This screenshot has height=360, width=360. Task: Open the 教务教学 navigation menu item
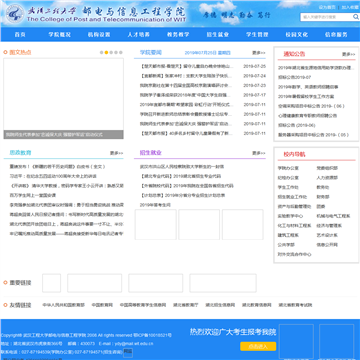click(178, 34)
